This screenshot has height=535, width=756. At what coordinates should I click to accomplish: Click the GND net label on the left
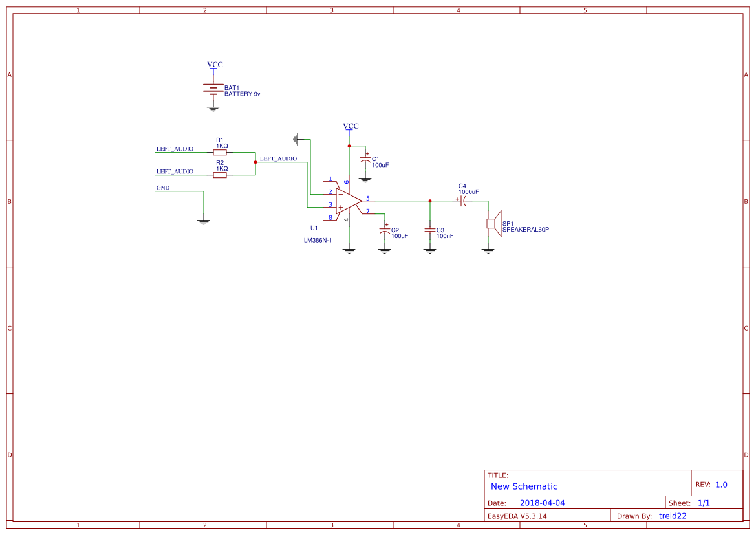[x=162, y=188]
